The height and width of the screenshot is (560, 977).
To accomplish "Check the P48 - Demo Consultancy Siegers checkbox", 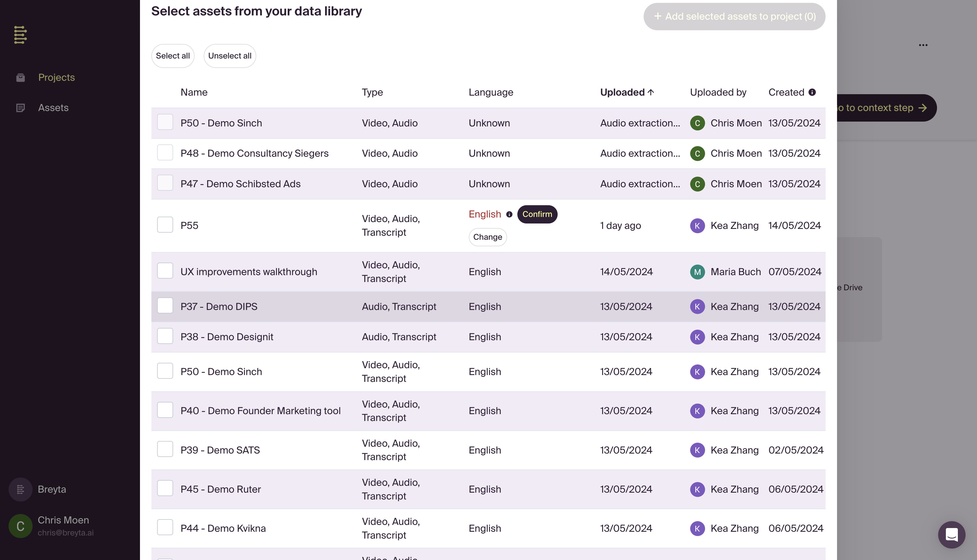I will 165,153.
